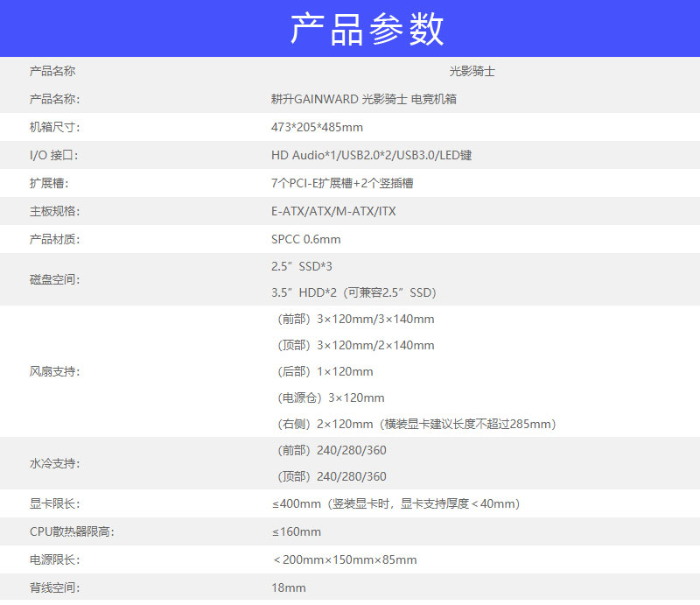Click the 磁盘空间: label
Image resolution: width=700 pixels, height=605 pixels.
coord(54,279)
